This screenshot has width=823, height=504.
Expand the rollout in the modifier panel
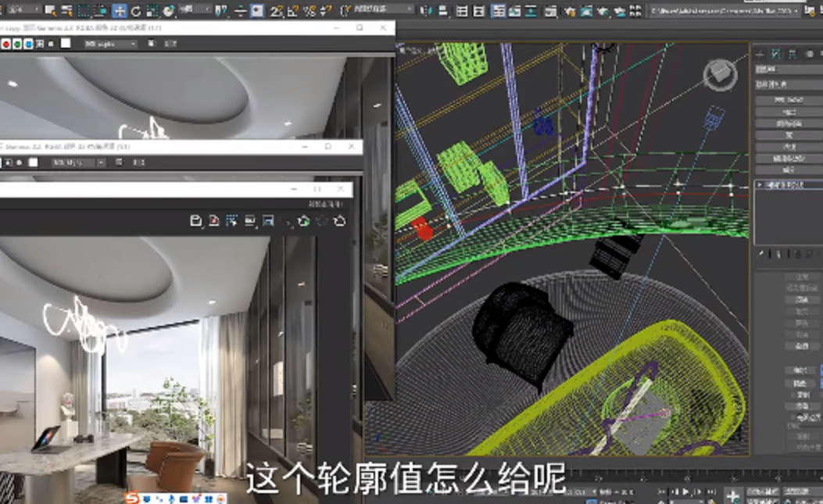coord(760,185)
